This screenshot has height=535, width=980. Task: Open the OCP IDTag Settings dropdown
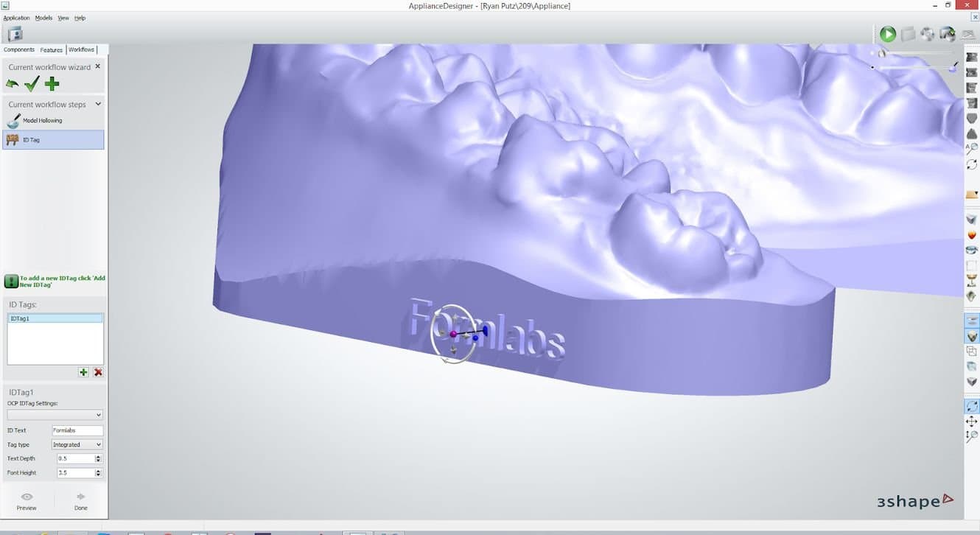click(x=55, y=415)
